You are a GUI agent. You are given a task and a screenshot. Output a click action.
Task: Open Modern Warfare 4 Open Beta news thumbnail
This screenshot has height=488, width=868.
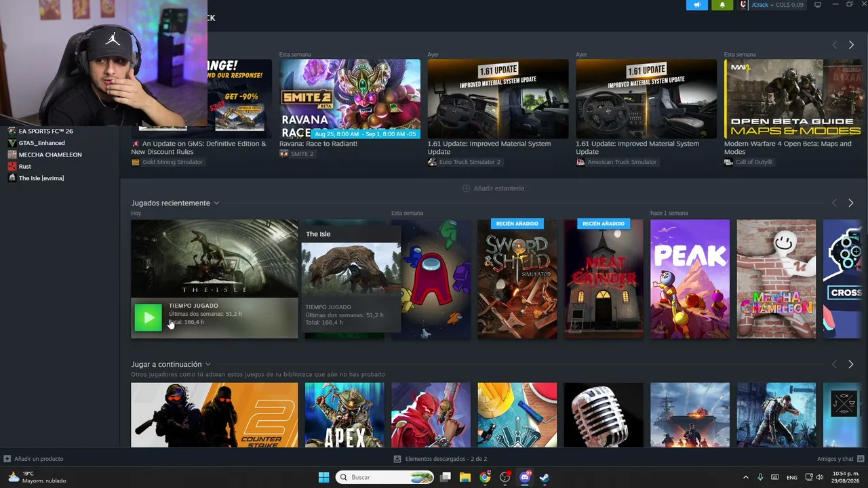click(794, 99)
